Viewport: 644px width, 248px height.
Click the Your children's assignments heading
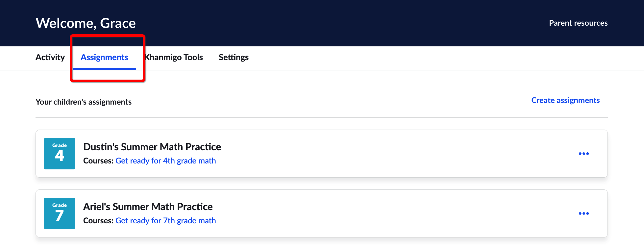(x=84, y=102)
